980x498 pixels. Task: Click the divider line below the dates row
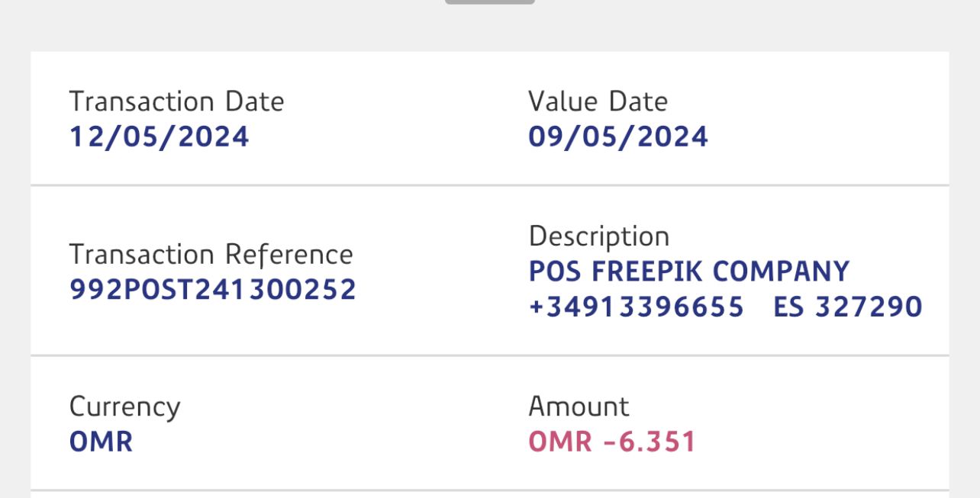click(x=489, y=185)
